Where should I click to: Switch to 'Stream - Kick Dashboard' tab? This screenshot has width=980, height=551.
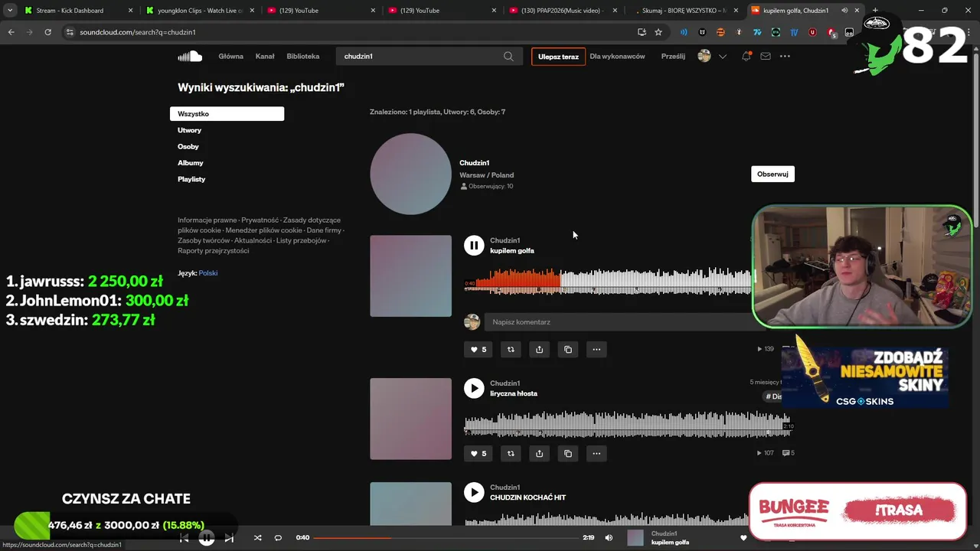point(77,10)
